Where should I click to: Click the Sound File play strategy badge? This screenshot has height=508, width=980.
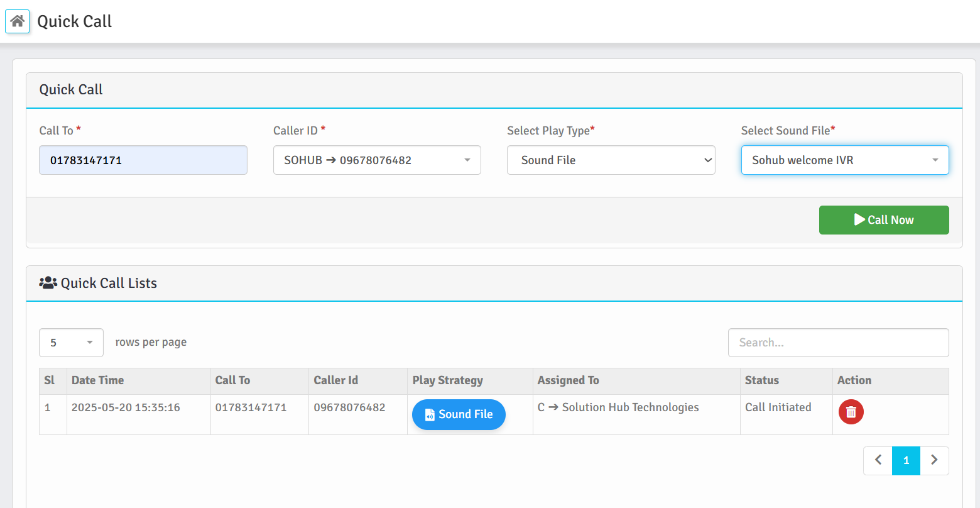tap(459, 414)
